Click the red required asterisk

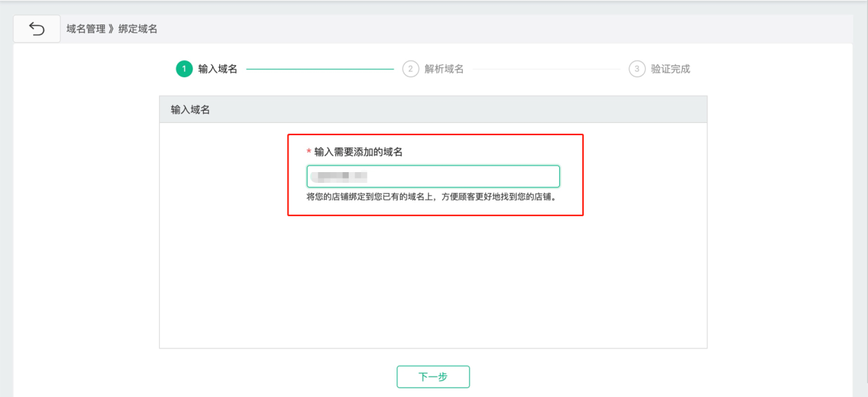[309, 152]
